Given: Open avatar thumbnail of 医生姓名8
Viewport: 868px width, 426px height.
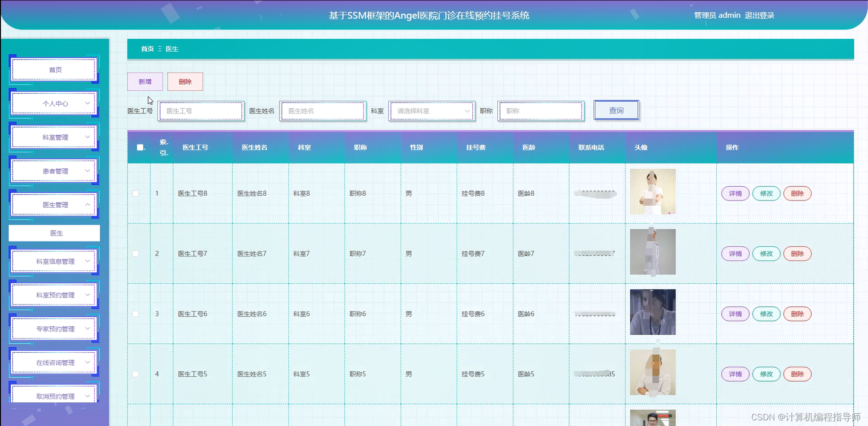Looking at the screenshot, I should pyautogui.click(x=653, y=191).
